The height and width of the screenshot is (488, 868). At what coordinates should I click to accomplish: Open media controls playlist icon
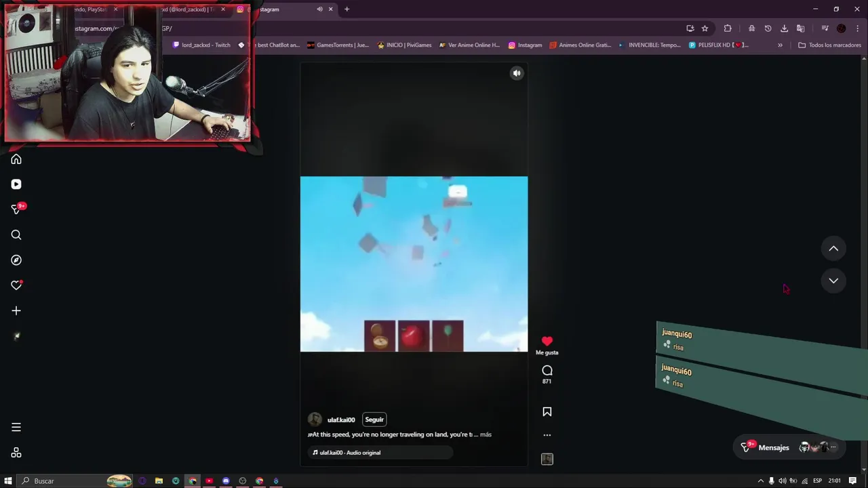coord(825,28)
